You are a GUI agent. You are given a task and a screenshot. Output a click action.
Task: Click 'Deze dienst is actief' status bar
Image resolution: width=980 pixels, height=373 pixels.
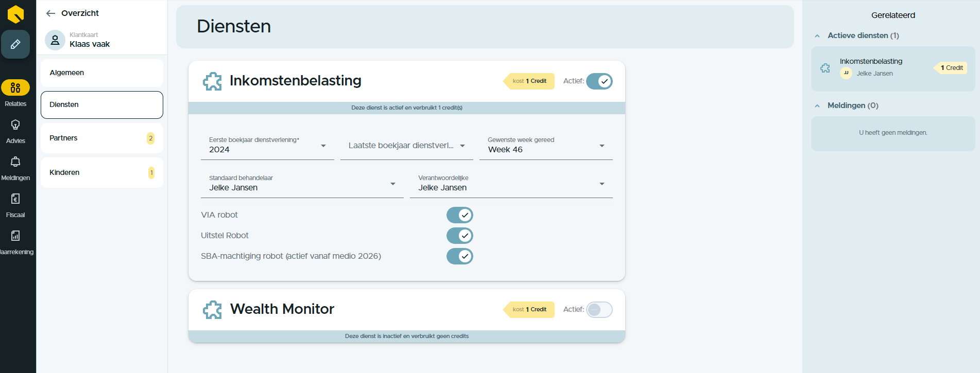(407, 108)
